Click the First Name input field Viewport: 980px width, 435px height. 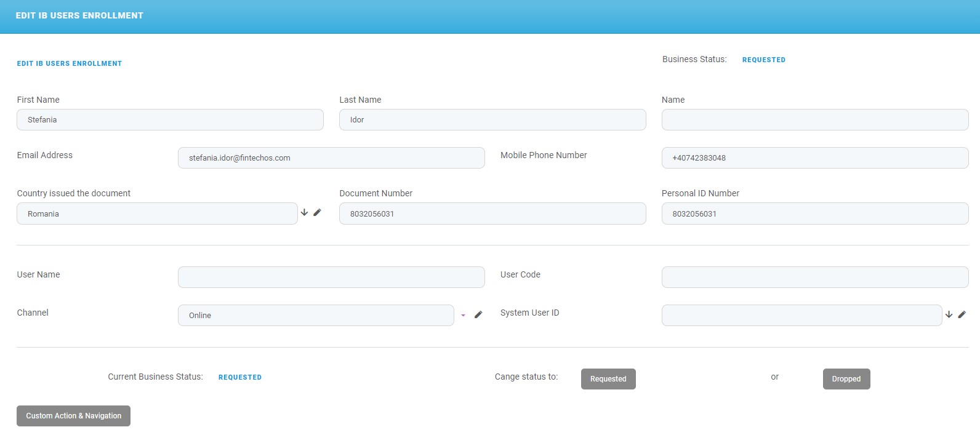tap(170, 120)
